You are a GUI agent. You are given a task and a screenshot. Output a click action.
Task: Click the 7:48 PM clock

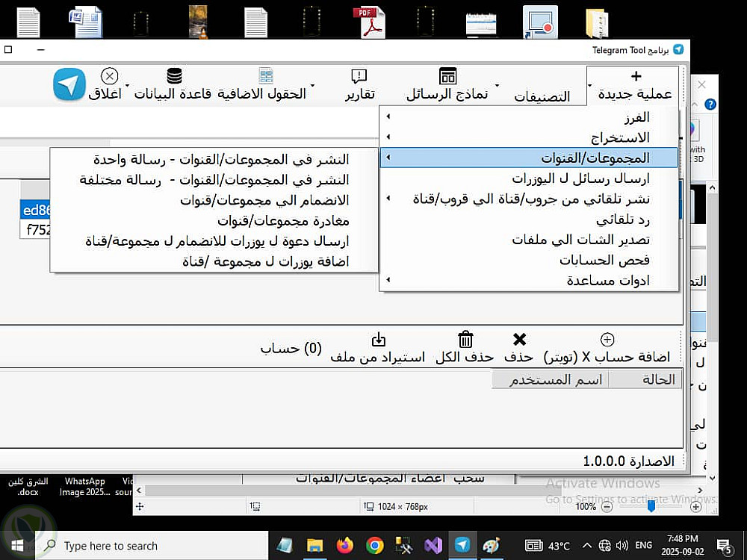click(x=682, y=538)
